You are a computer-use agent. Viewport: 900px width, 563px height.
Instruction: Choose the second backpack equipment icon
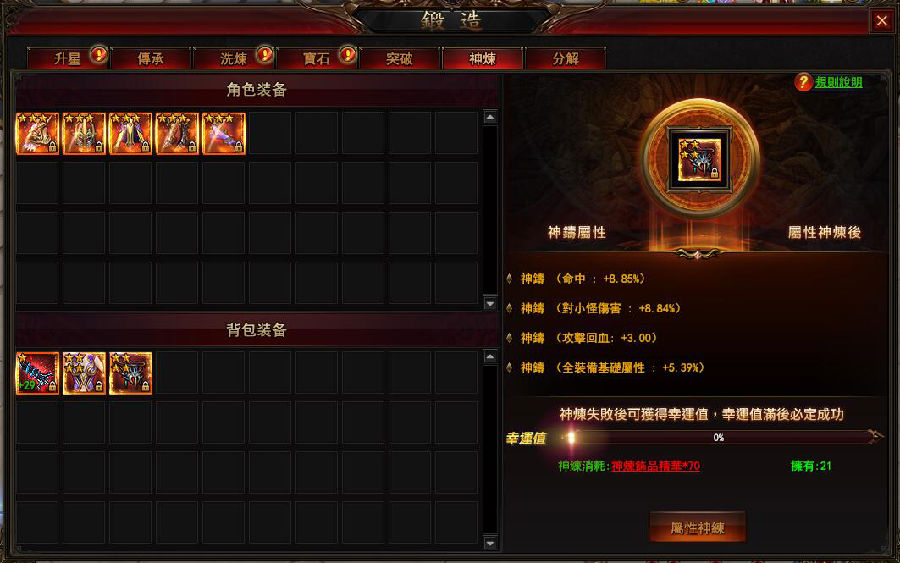coord(84,374)
